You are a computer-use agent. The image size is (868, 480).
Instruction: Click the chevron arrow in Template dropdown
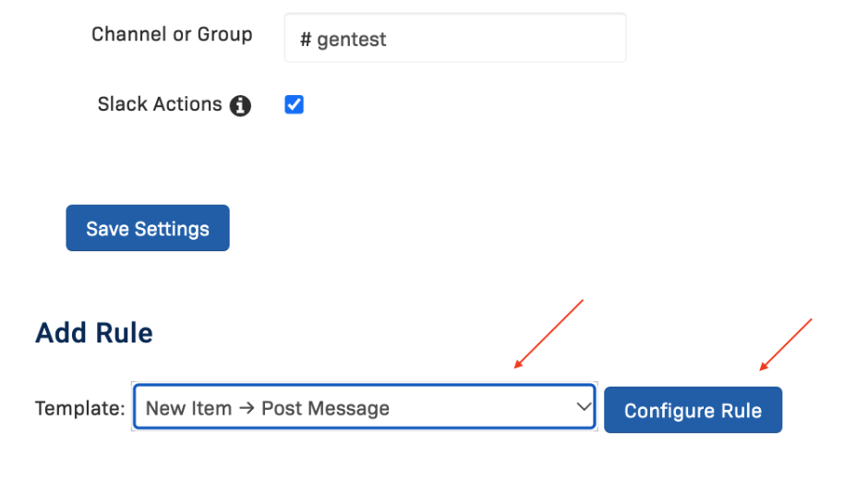tap(584, 407)
